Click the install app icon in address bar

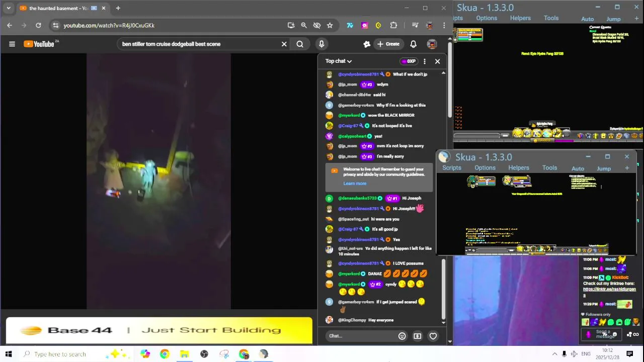point(291,25)
